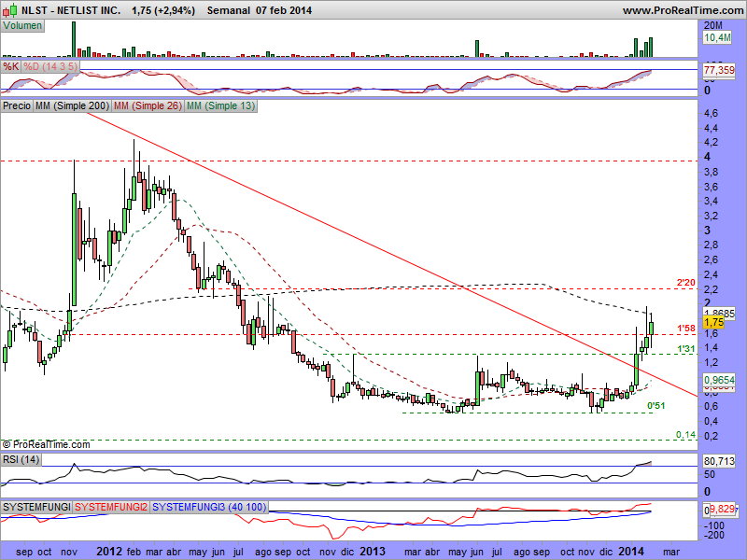
Task: Click the feb month label on time axis
Action: (134, 552)
